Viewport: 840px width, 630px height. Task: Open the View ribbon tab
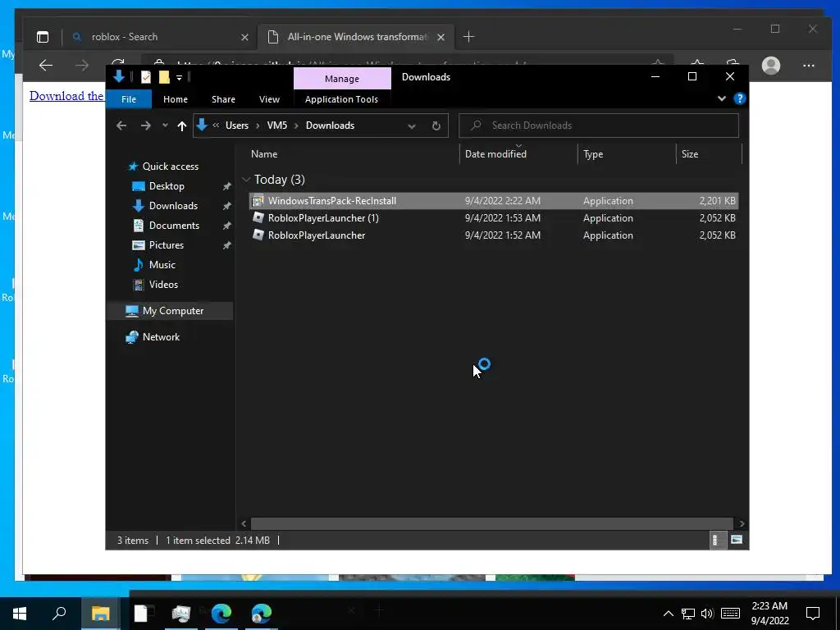269,99
